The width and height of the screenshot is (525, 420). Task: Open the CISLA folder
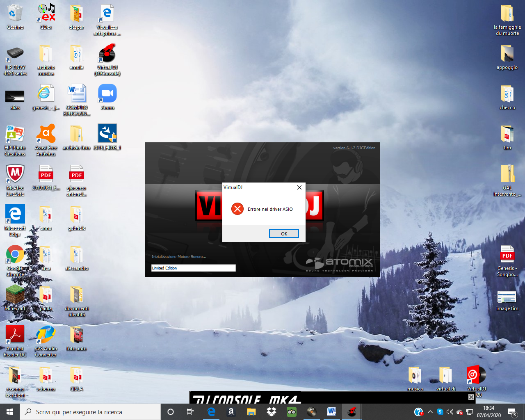pos(77,379)
